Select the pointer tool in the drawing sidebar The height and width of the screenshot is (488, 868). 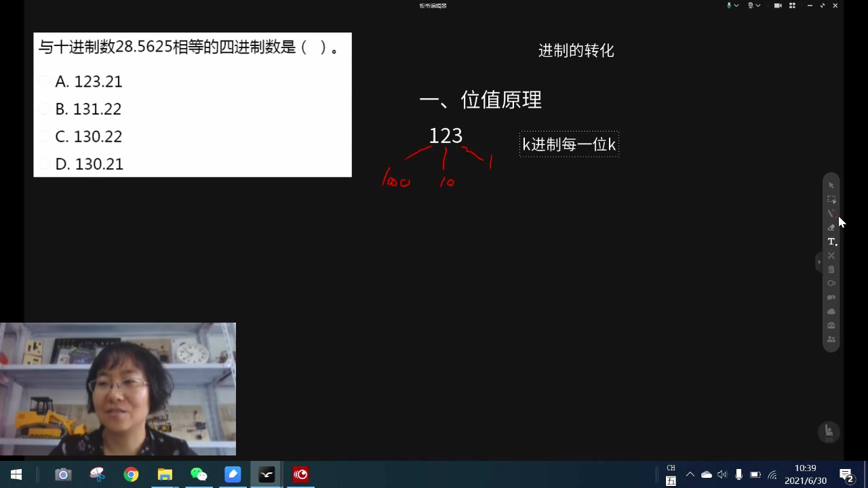[831, 184]
